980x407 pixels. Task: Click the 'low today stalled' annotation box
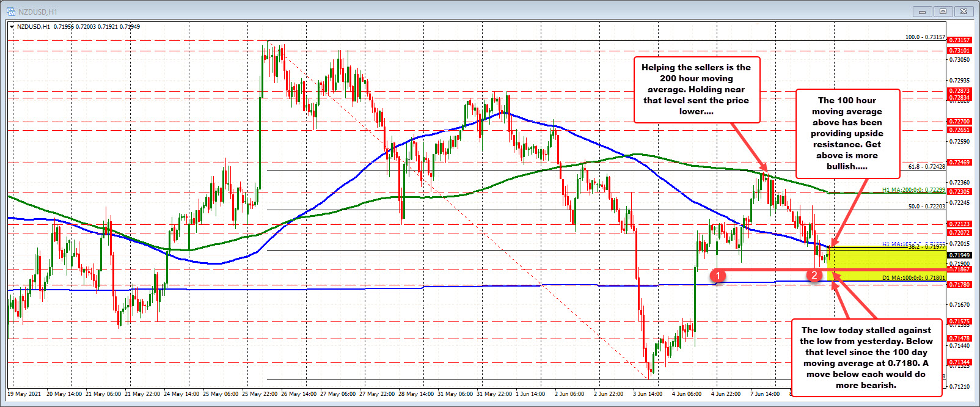[866, 358]
